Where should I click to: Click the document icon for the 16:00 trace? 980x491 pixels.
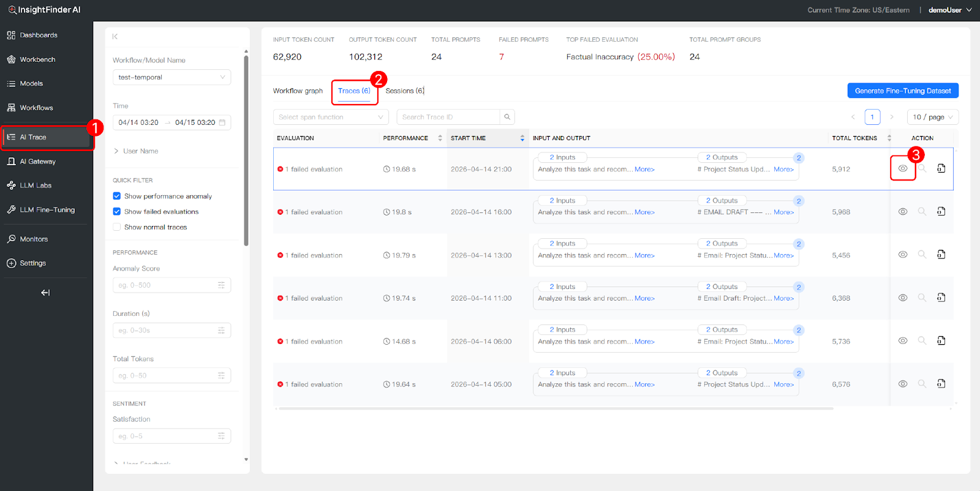(941, 212)
